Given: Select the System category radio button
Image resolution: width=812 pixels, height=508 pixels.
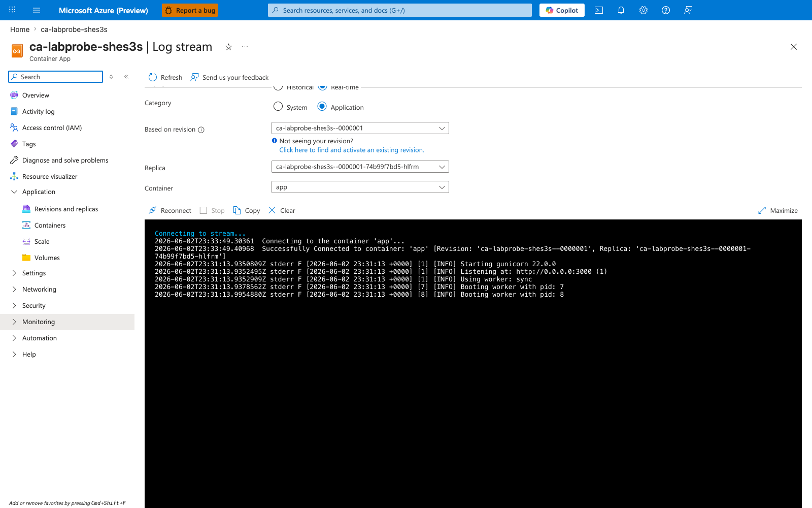Looking at the screenshot, I should click(x=278, y=107).
